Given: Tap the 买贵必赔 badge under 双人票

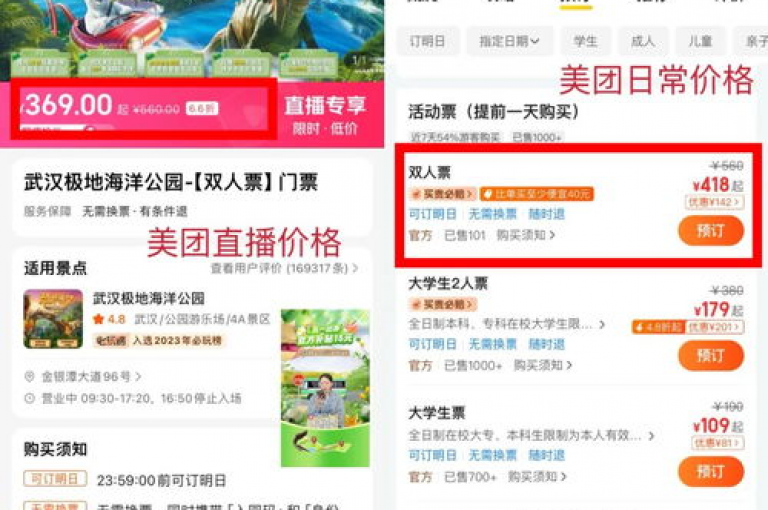Looking at the screenshot, I should point(443,194).
